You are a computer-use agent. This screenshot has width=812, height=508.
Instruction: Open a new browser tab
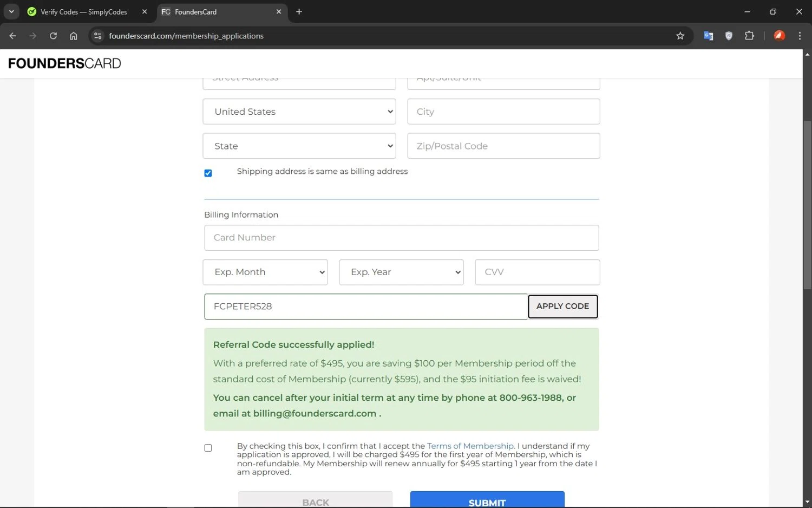point(299,11)
